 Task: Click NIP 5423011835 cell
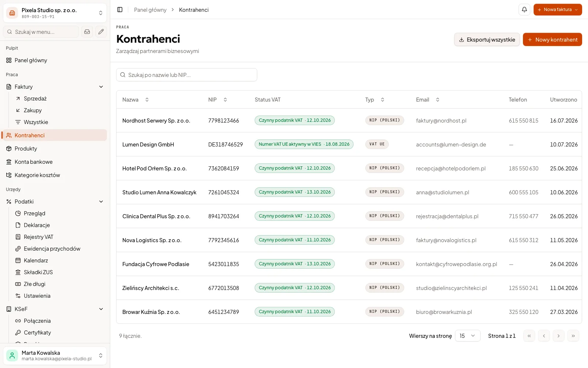click(x=223, y=264)
